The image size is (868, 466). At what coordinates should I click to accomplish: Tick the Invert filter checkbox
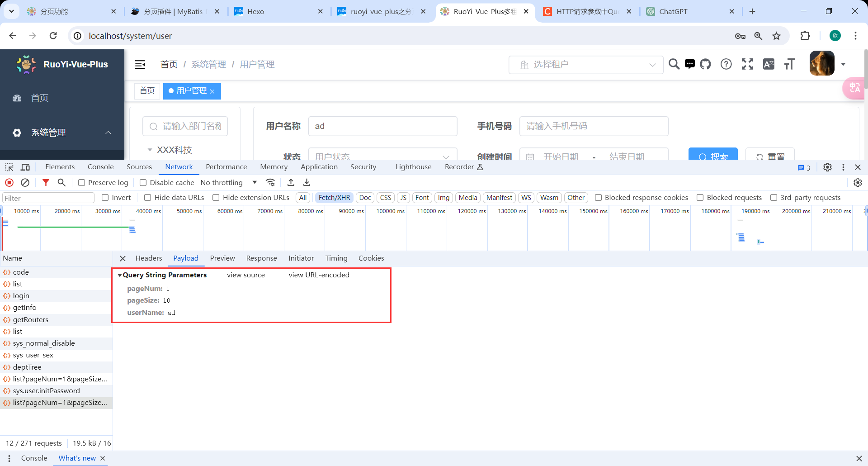(x=105, y=198)
